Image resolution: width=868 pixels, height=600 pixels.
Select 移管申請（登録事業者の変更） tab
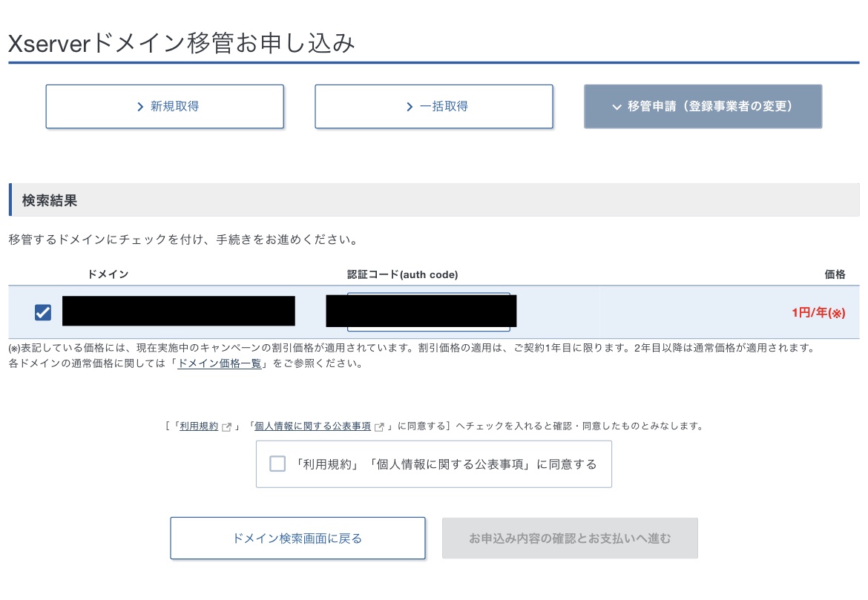(703, 107)
